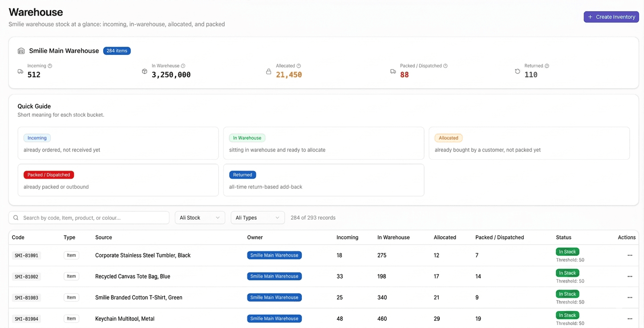Click the Incoming column header in table

coord(348,238)
